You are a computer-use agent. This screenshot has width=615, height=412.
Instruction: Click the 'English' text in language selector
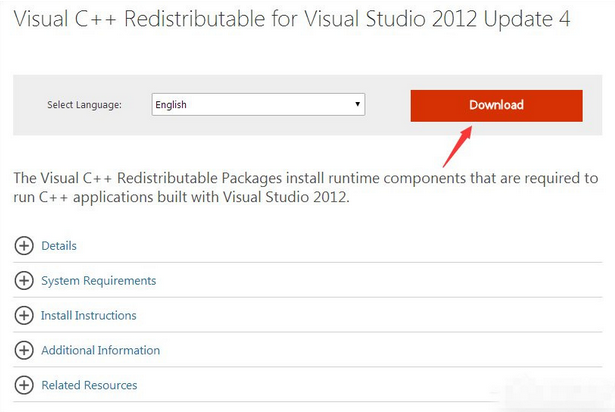click(x=171, y=104)
